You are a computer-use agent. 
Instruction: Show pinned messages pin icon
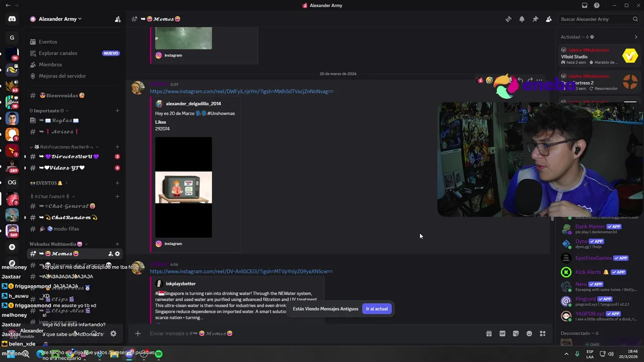pos(535,19)
